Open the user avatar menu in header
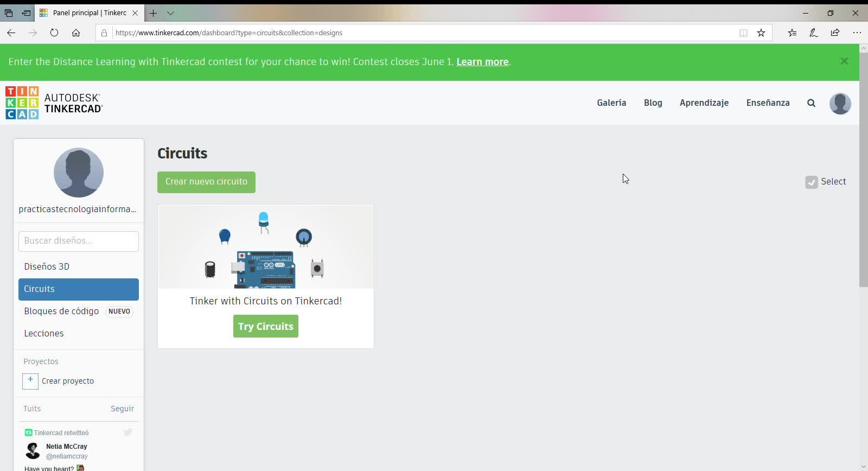Viewport: 868px width, 471px height. click(840, 103)
